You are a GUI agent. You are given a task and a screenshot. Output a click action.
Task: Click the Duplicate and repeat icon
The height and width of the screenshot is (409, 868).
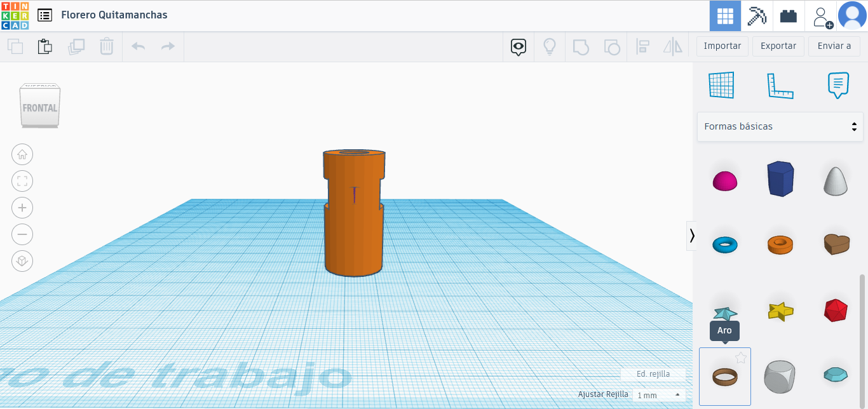point(76,46)
